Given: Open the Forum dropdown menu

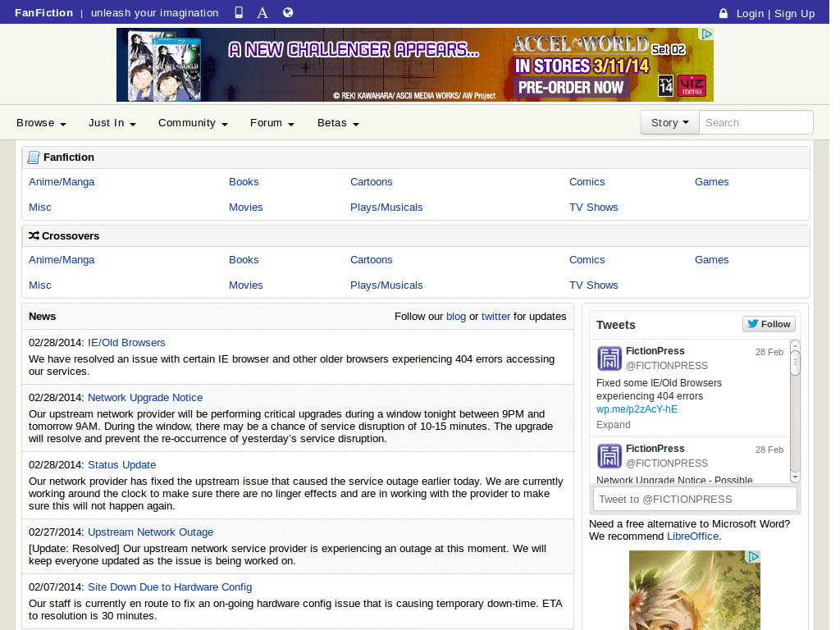Looking at the screenshot, I should (272, 123).
